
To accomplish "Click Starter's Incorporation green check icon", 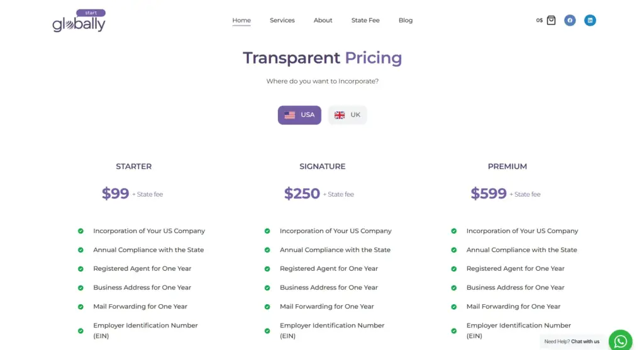I will [x=80, y=231].
